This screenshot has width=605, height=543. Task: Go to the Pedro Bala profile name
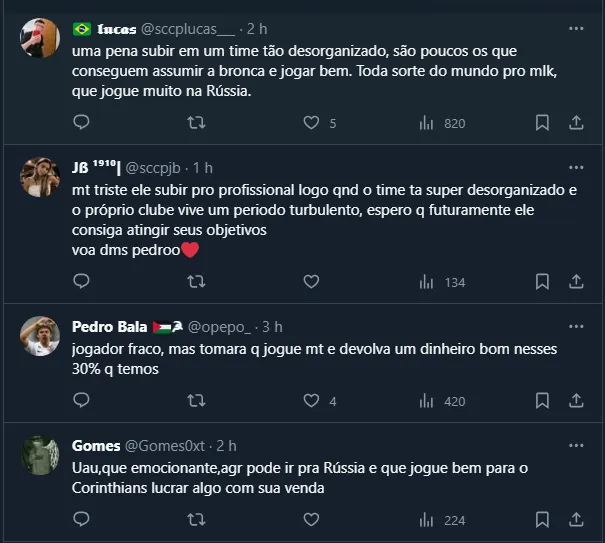click(109, 327)
